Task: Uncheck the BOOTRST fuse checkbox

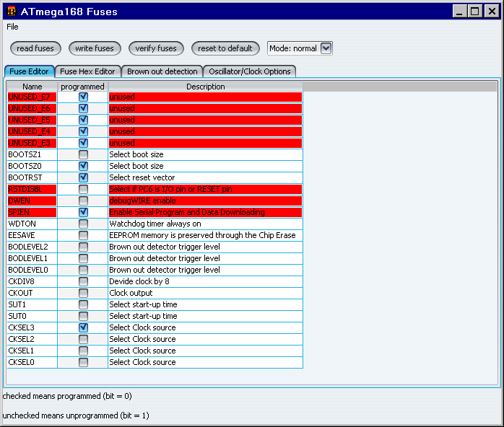Action: (83, 178)
